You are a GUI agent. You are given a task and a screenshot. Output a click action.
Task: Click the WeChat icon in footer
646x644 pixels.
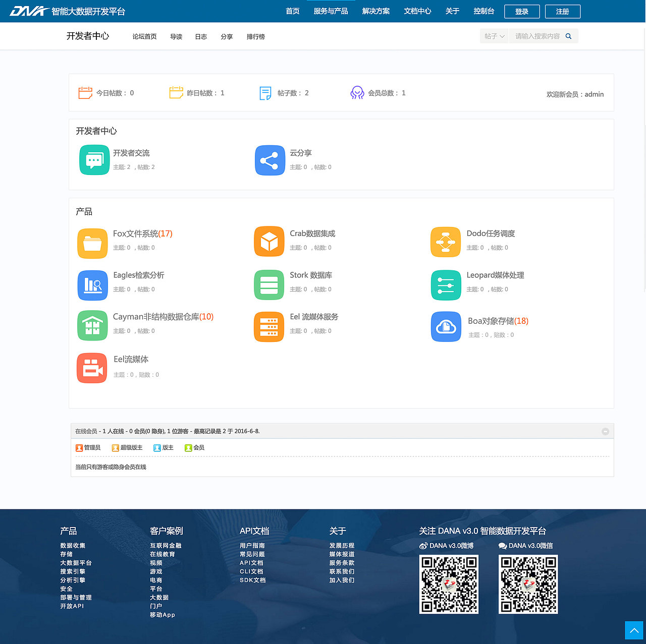(x=503, y=546)
